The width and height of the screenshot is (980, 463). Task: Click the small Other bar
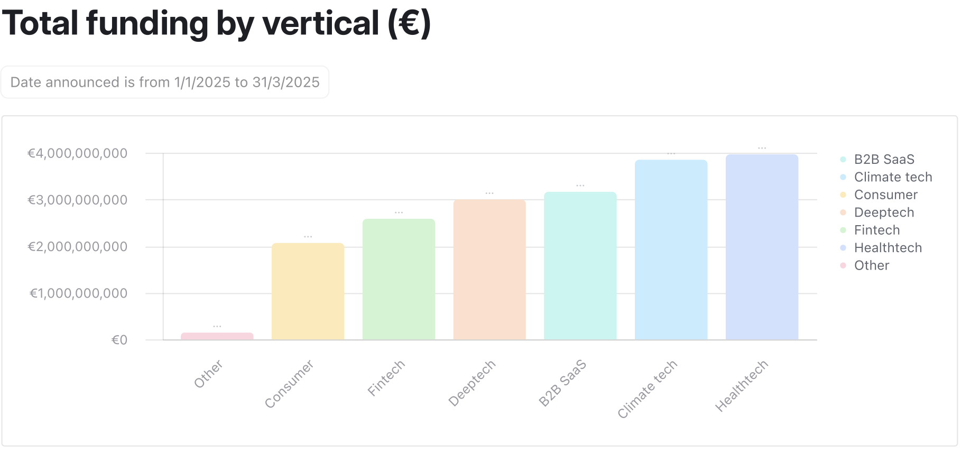point(217,336)
